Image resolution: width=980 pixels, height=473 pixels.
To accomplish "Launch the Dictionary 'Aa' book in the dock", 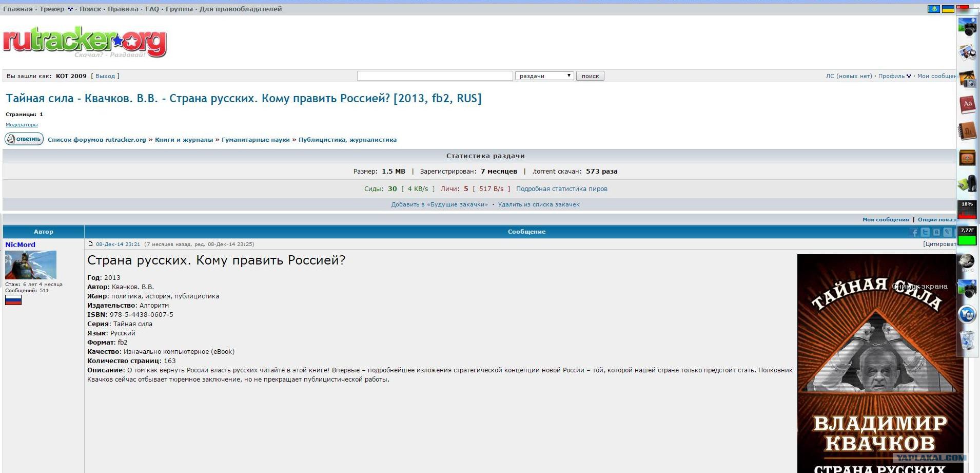I will [967, 105].
